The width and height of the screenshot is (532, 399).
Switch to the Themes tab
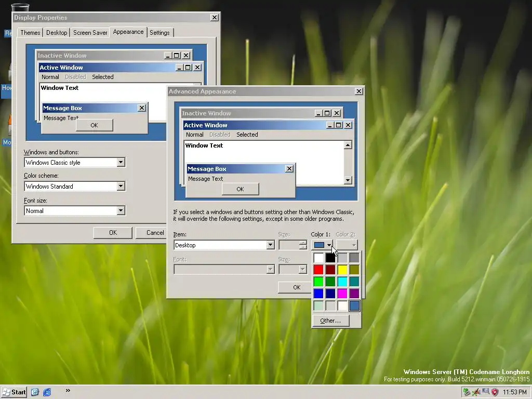(30, 33)
